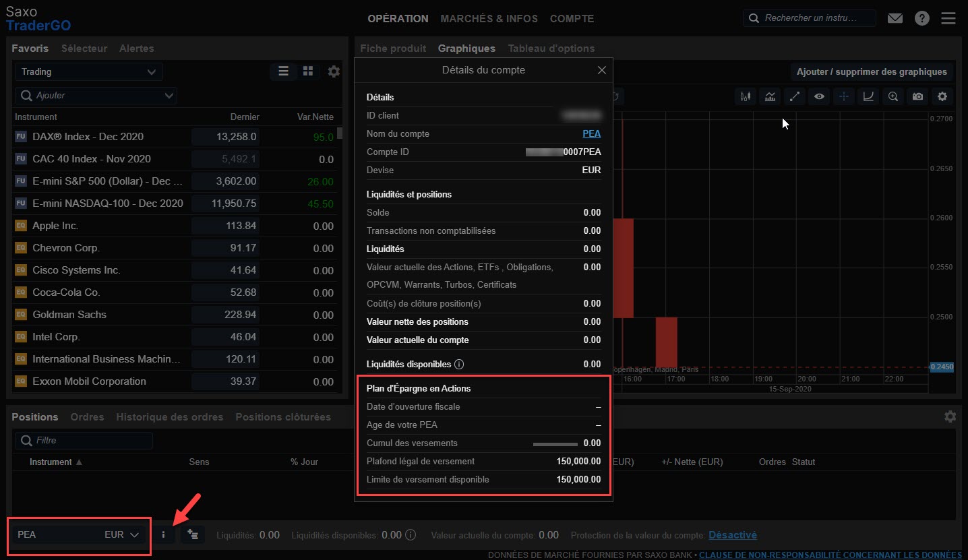Click the add account/funds icon beside info
Viewport: 968px width, 560px height.
193,534
